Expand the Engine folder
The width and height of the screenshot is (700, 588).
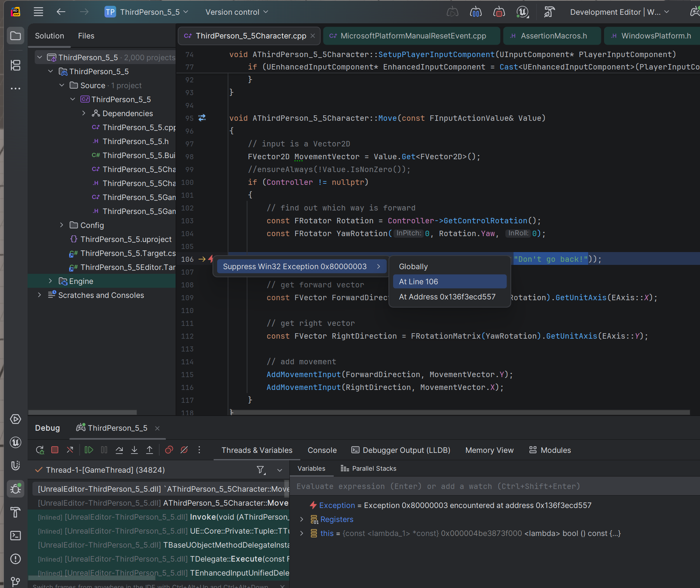tap(50, 281)
